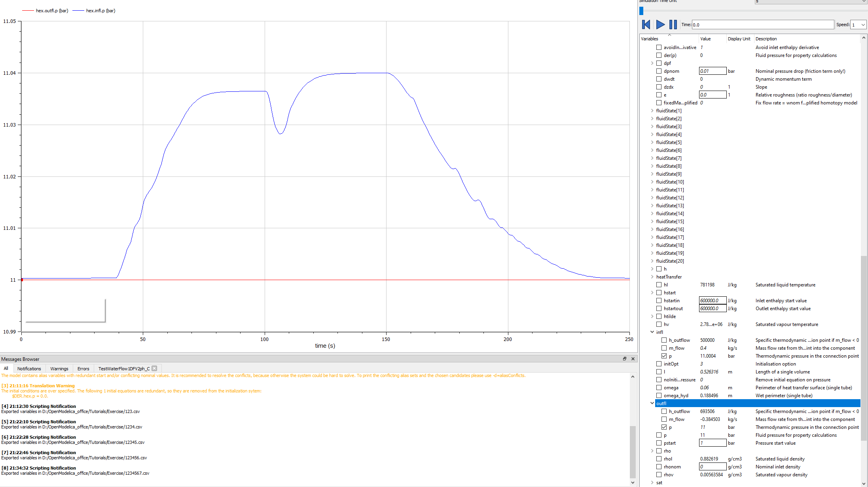Switch to the Notifications tab
868x487 pixels.
29,368
